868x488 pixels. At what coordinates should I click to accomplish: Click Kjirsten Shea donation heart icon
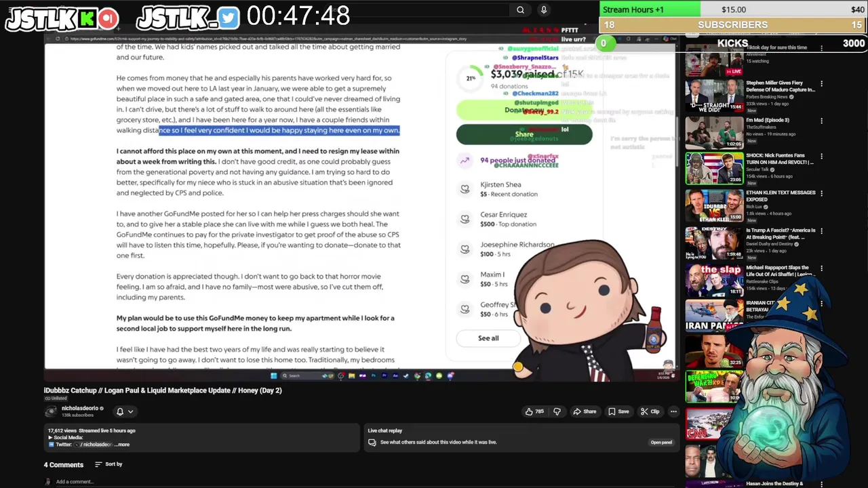(465, 189)
